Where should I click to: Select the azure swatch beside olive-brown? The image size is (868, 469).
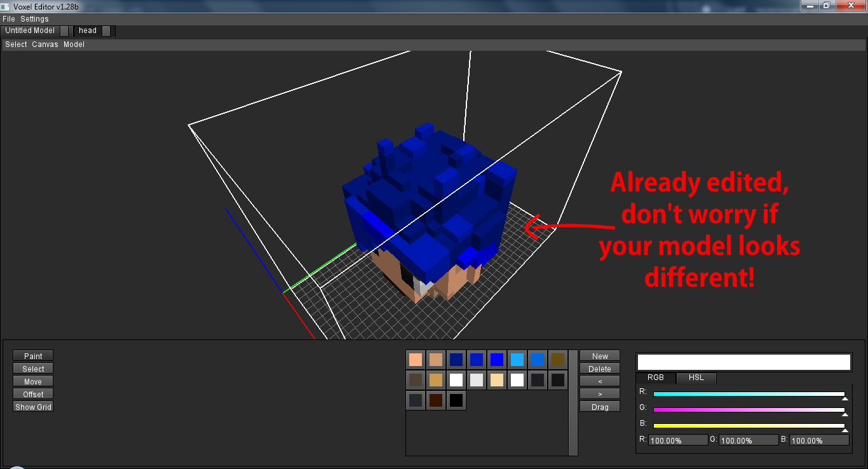(538, 360)
